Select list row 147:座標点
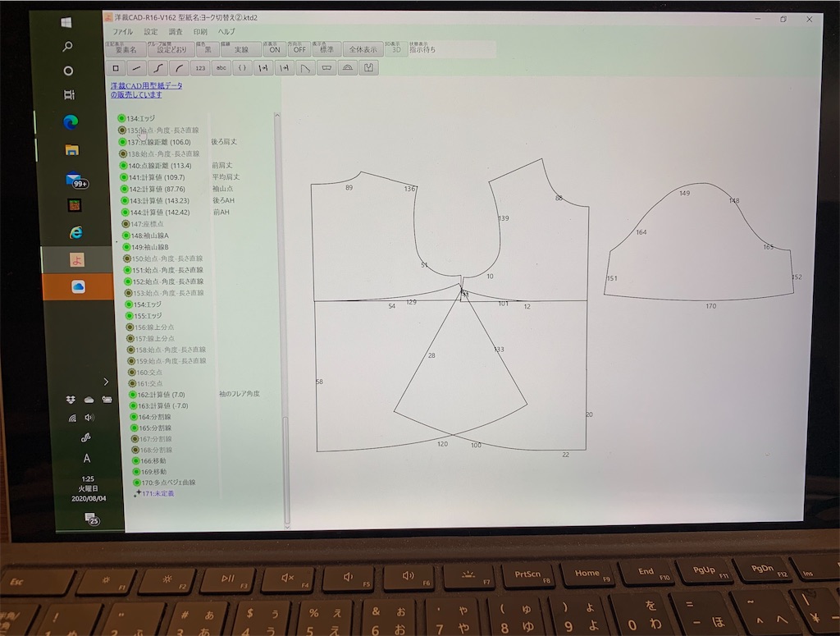 [x=143, y=224]
